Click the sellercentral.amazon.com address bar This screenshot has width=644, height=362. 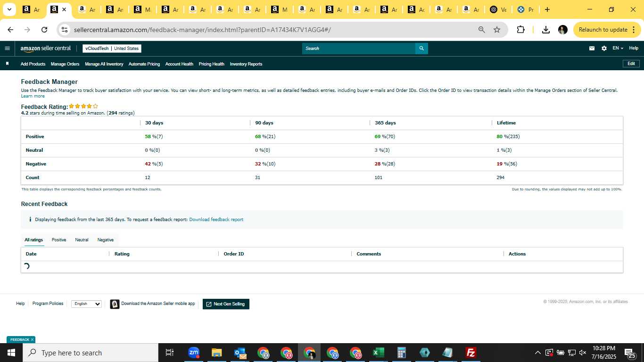click(x=202, y=30)
